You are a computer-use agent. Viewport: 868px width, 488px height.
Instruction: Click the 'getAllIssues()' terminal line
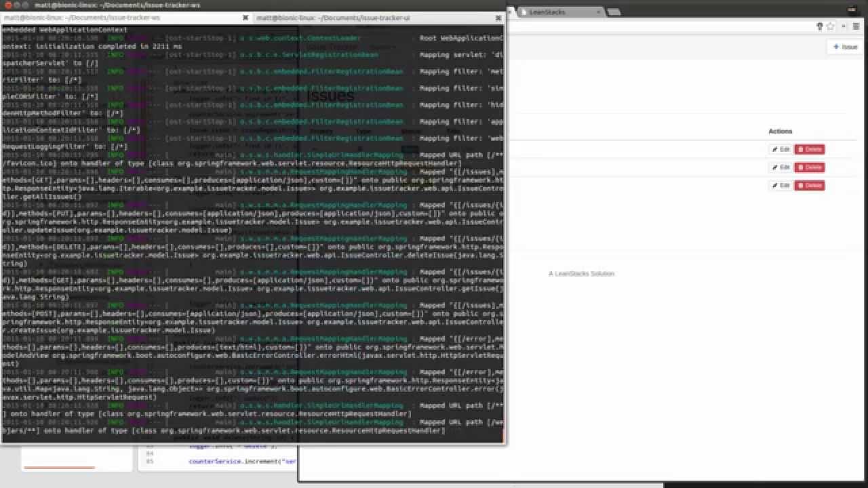pos(42,197)
